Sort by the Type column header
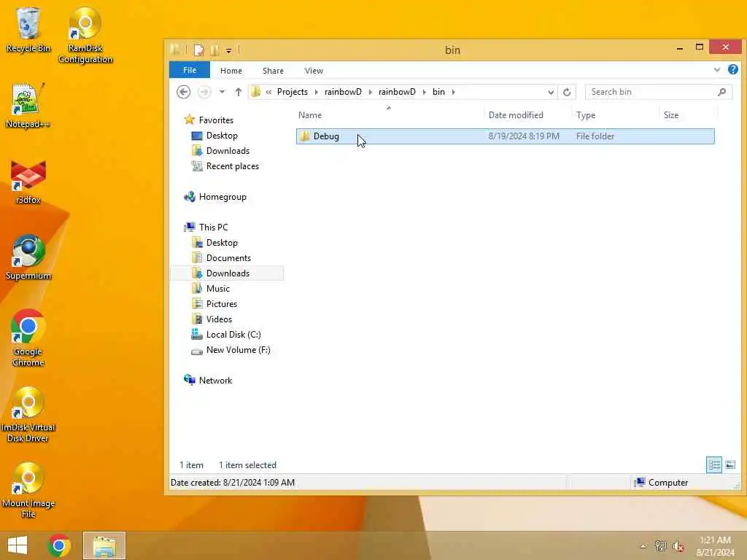Image resolution: width=747 pixels, height=560 pixels. [x=615, y=114]
